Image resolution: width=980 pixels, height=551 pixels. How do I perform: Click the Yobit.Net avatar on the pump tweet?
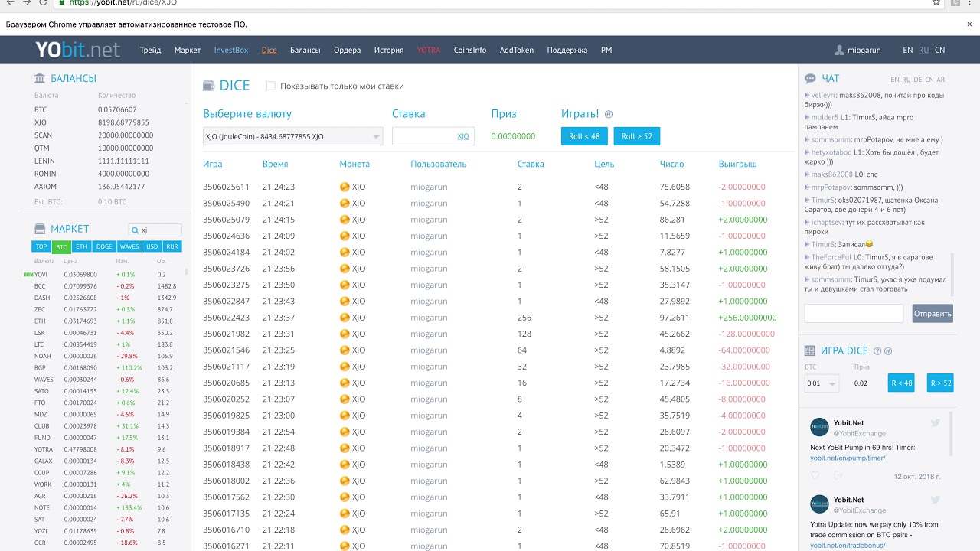coord(819,427)
